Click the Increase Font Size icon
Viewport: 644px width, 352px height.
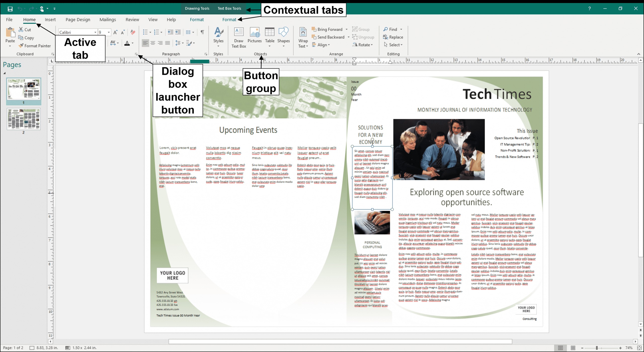(115, 32)
